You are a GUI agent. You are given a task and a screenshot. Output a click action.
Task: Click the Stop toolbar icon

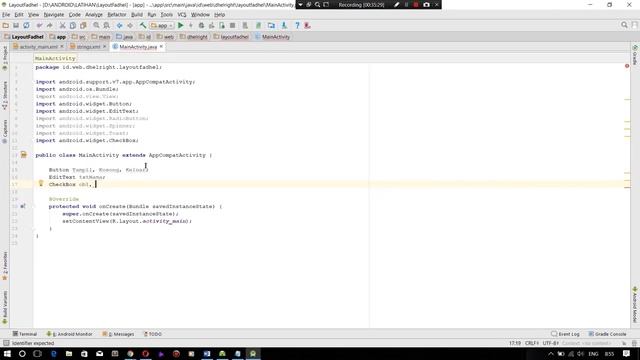click(232, 25)
